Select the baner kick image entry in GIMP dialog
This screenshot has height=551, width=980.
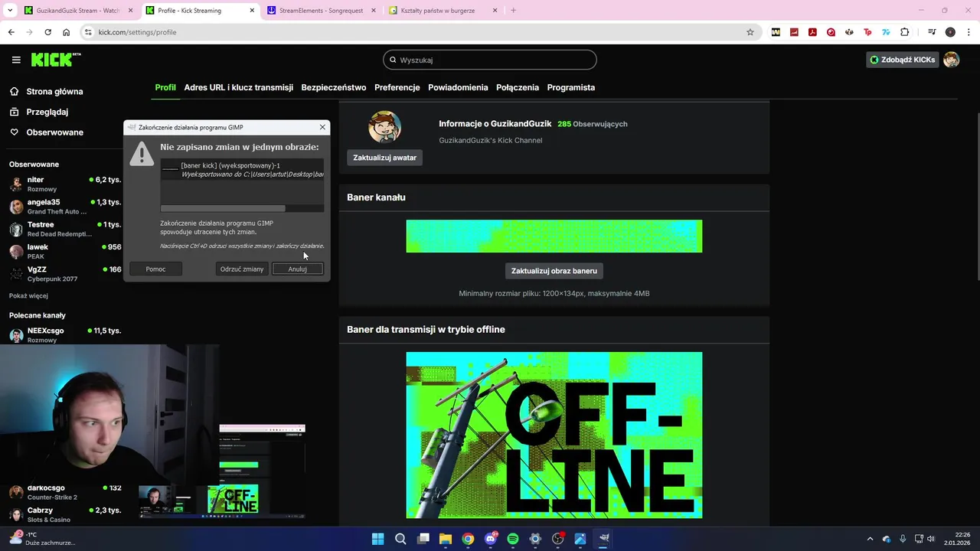point(242,170)
